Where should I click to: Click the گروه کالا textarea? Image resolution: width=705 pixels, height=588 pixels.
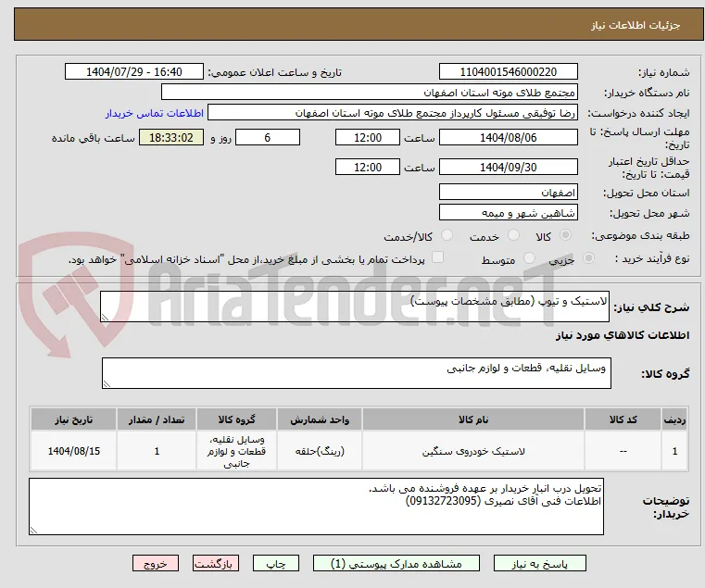point(357,373)
